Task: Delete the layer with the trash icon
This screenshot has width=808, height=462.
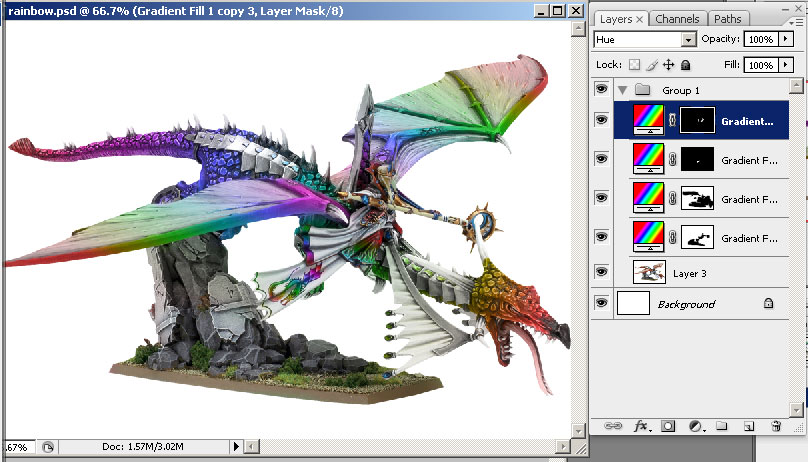Action: point(776,426)
